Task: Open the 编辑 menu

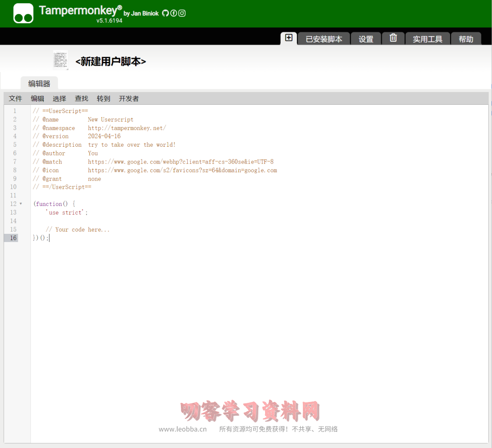Action: pyautogui.click(x=37, y=98)
